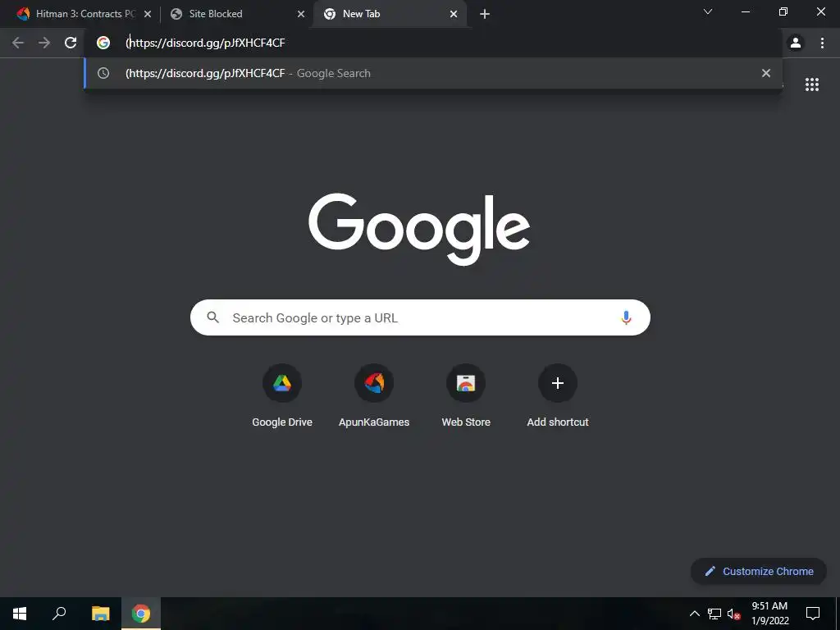
Task: Close the New Tab tab
Action: coord(454,14)
